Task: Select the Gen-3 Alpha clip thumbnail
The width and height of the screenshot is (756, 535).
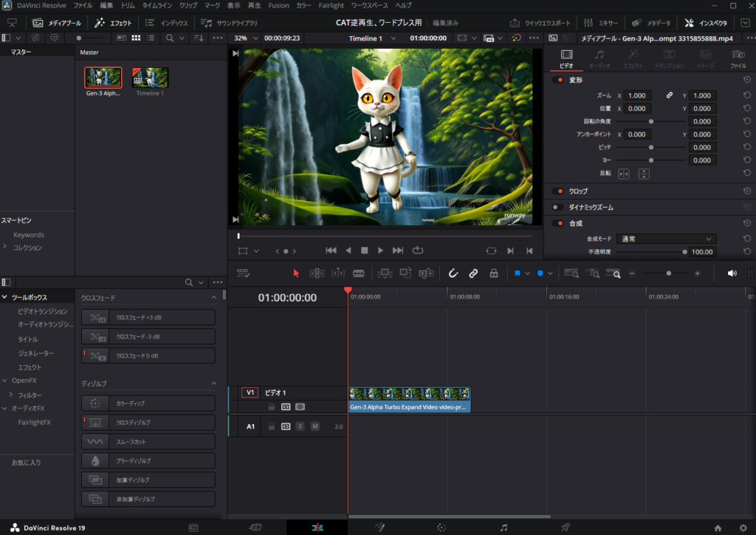Action: [x=103, y=78]
